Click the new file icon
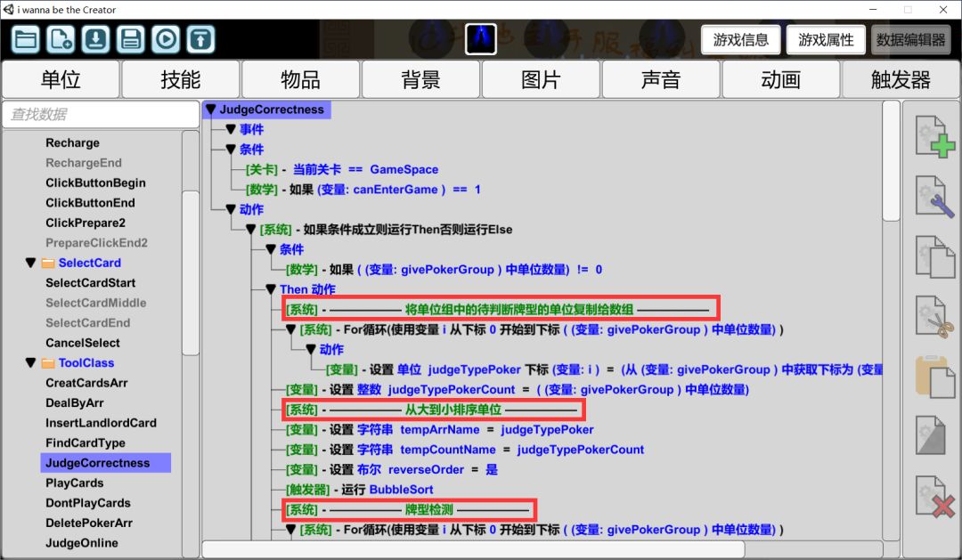The height and width of the screenshot is (560, 962). tap(61, 39)
